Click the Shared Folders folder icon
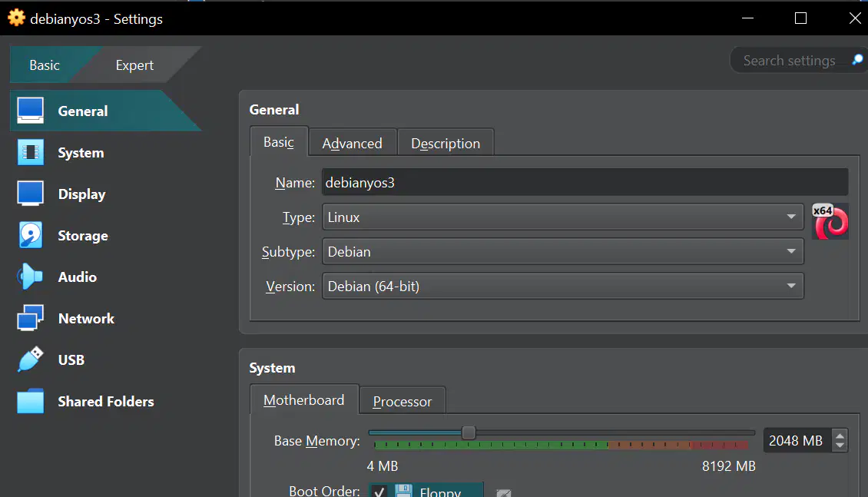868x497 pixels. [x=31, y=401]
